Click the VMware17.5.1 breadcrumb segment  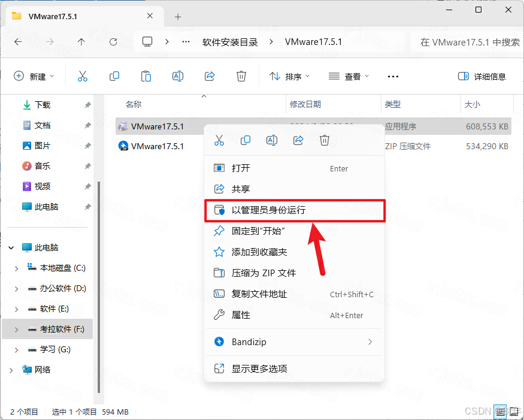[313, 42]
